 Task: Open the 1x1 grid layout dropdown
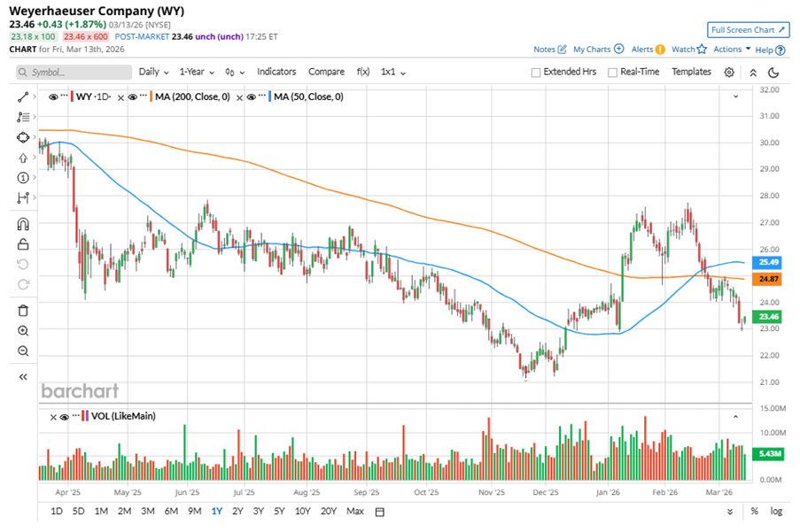392,72
